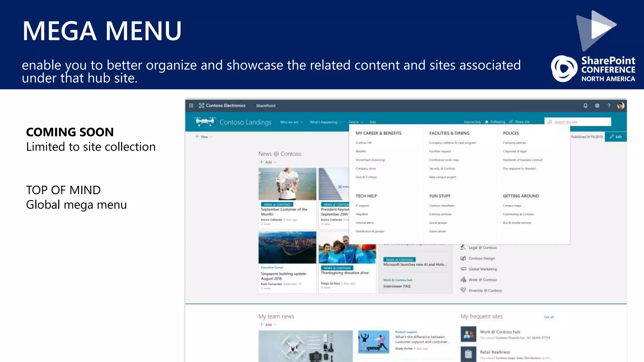Select TECH HELP heading
Image resolution: width=644 pixels, height=362 pixels.
coord(366,196)
